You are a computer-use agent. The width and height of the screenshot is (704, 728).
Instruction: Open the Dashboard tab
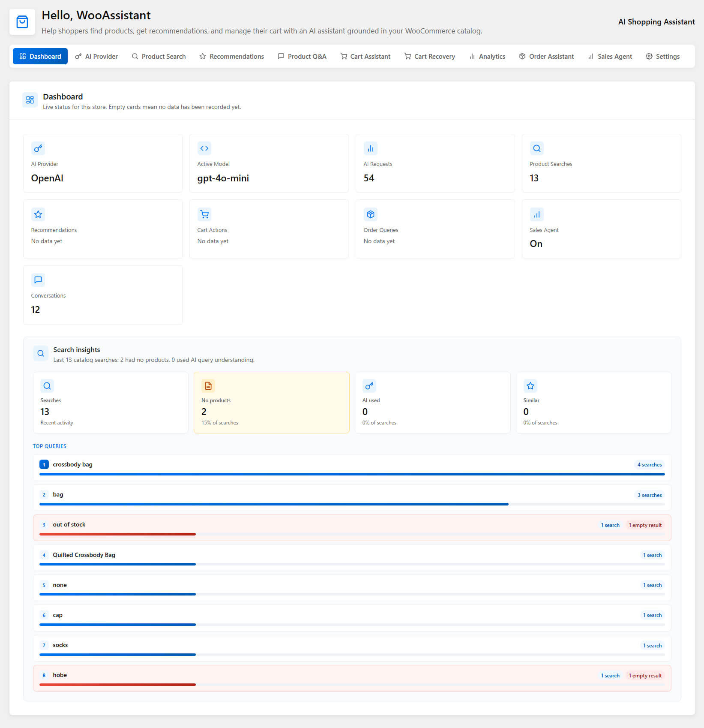(40, 56)
